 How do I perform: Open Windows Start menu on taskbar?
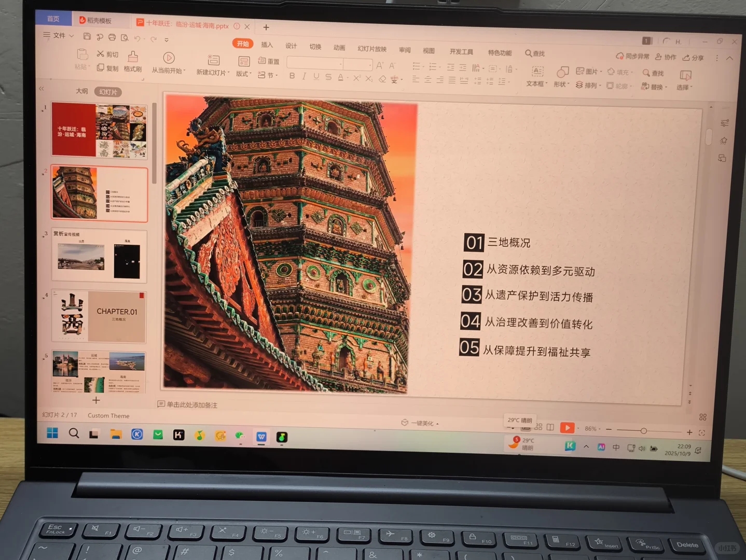click(52, 433)
